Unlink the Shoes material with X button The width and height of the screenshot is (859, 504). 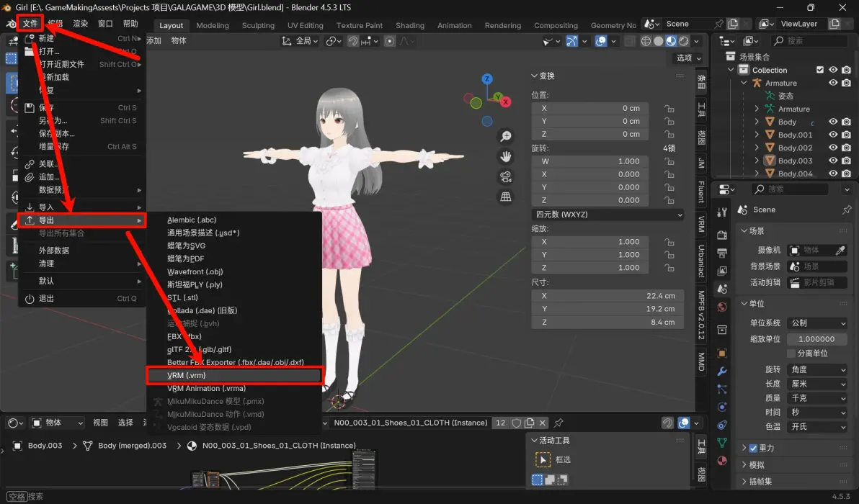(x=543, y=423)
